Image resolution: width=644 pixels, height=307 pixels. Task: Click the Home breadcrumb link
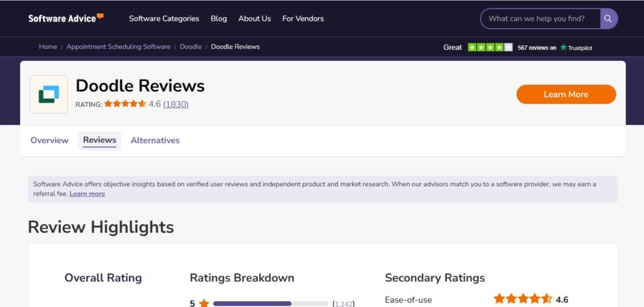pos(48,47)
